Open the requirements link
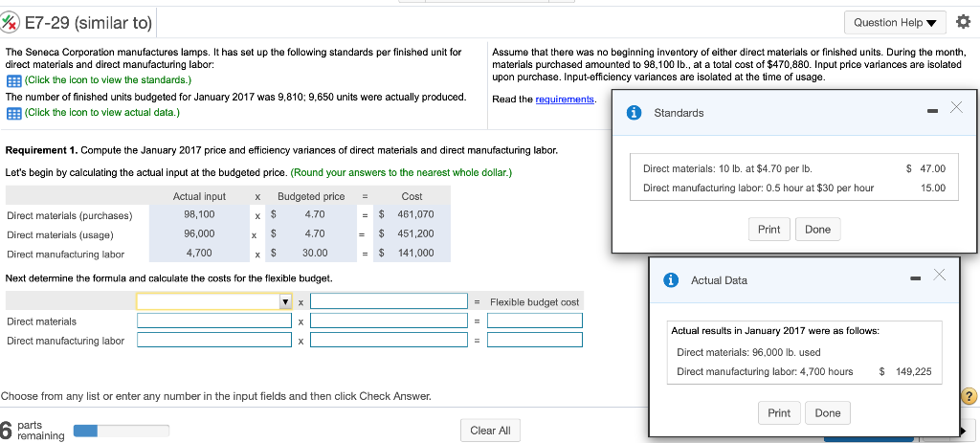980x443 pixels. 565,100
